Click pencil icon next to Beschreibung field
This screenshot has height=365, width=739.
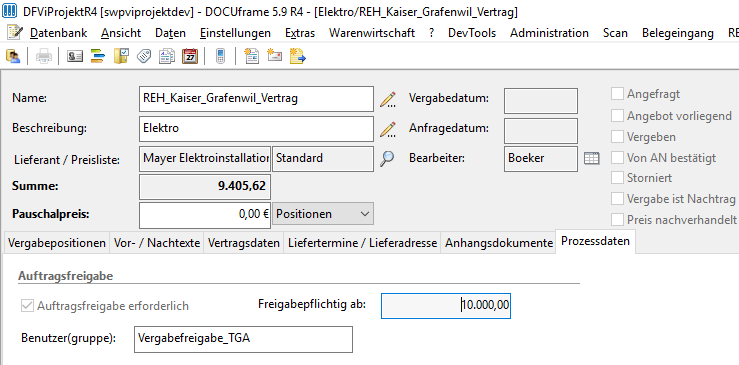tap(387, 129)
